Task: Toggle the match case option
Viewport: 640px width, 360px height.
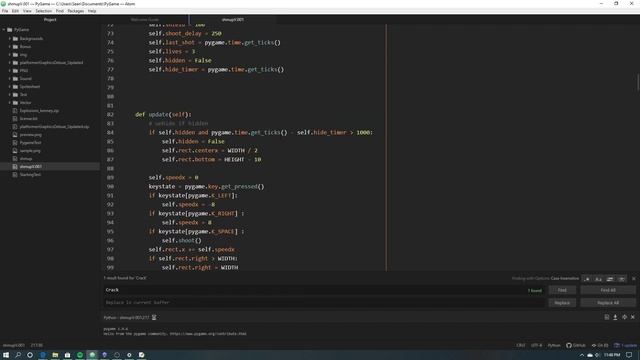Action: [598, 279]
